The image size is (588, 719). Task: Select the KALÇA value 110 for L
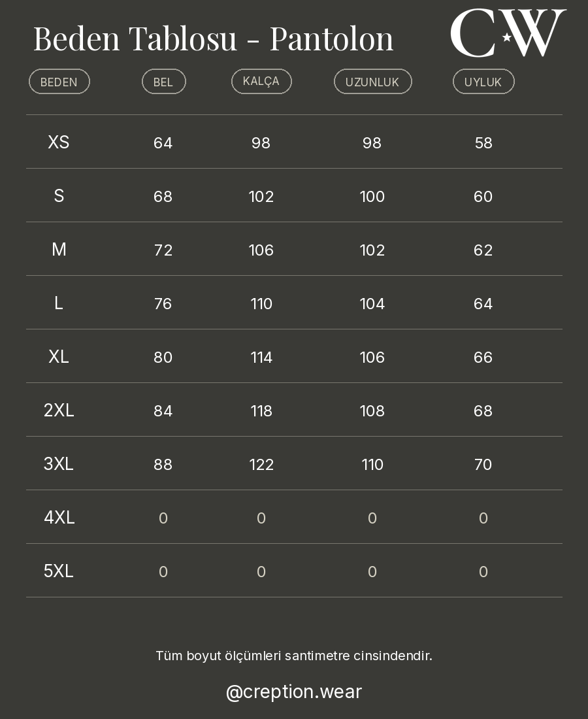[x=261, y=304]
